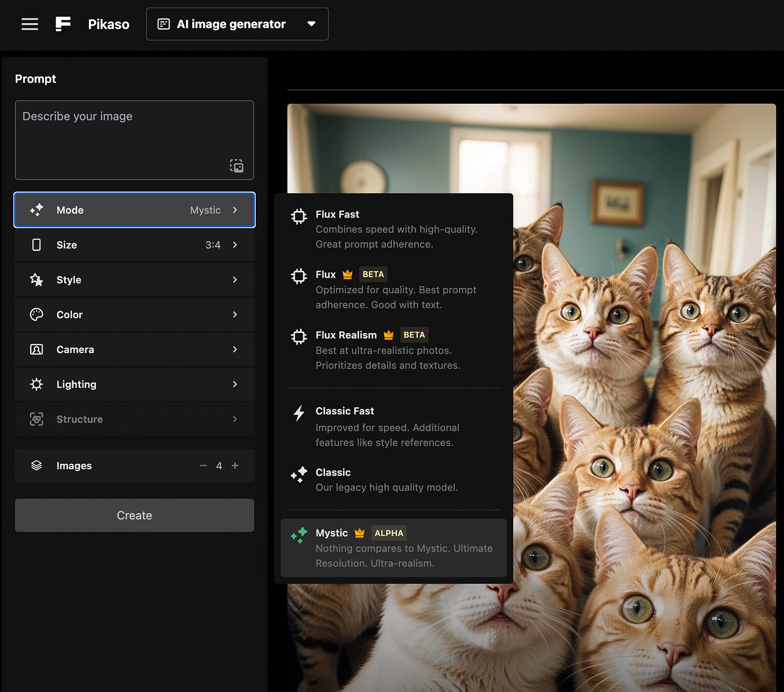Image resolution: width=784 pixels, height=692 pixels.
Task: Click the images count value 4
Action: point(219,466)
